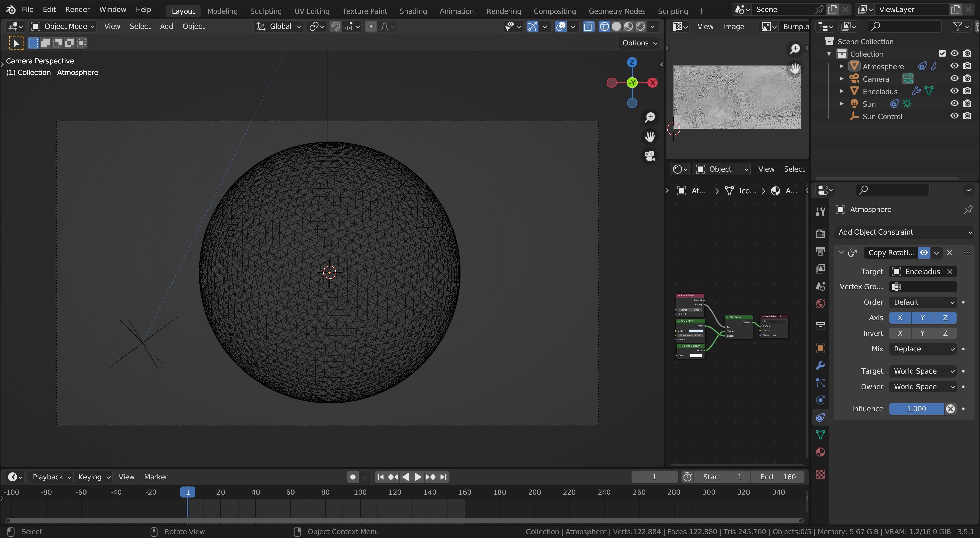Toggle Collection exclude checkbox in outliner
980x538 pixels.
click(x=942, y=54)
